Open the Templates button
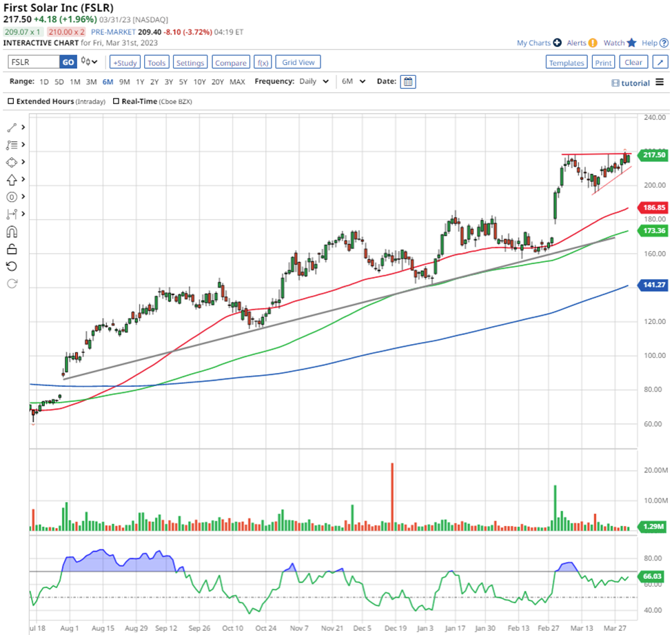 point(566,62)
